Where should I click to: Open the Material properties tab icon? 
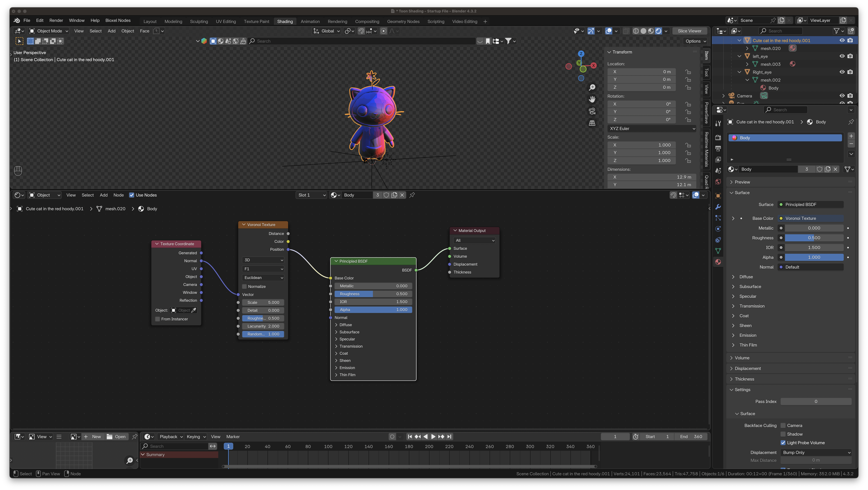pos(718,262)
